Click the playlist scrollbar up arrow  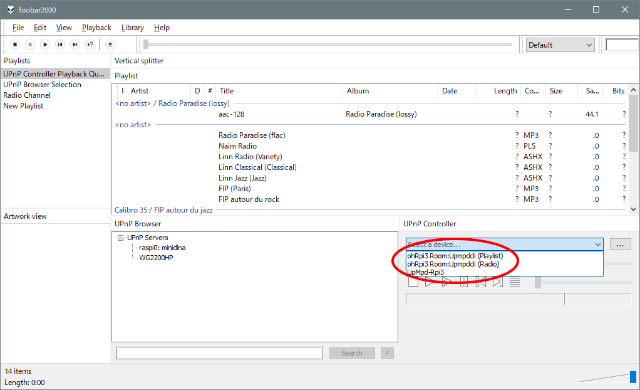click(633, 90)
